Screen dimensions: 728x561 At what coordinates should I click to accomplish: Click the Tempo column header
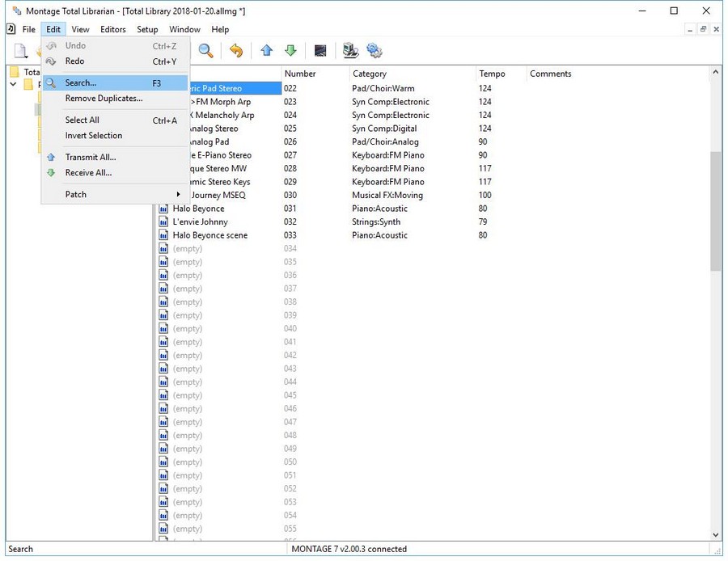click(492, 74)
